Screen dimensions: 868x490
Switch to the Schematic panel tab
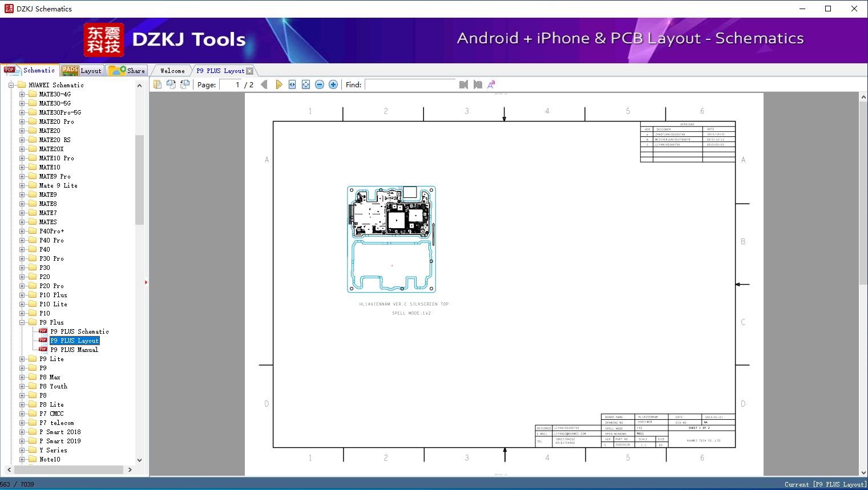click(30, 70)
